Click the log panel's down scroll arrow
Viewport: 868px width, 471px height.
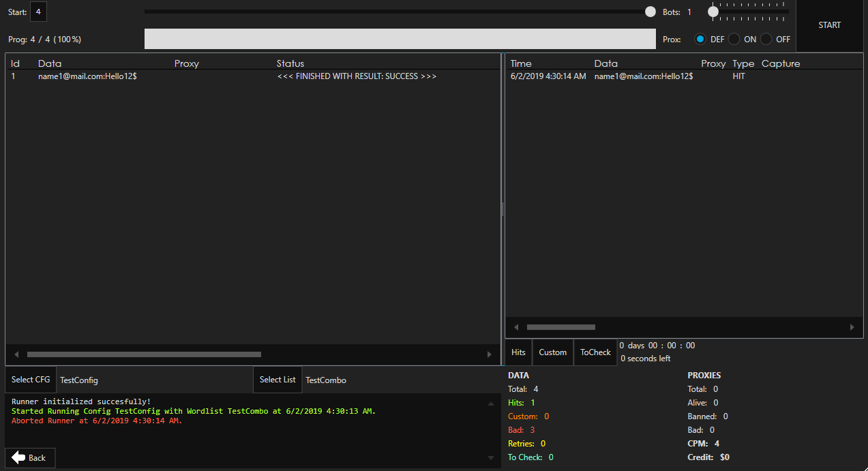[490, 458]
